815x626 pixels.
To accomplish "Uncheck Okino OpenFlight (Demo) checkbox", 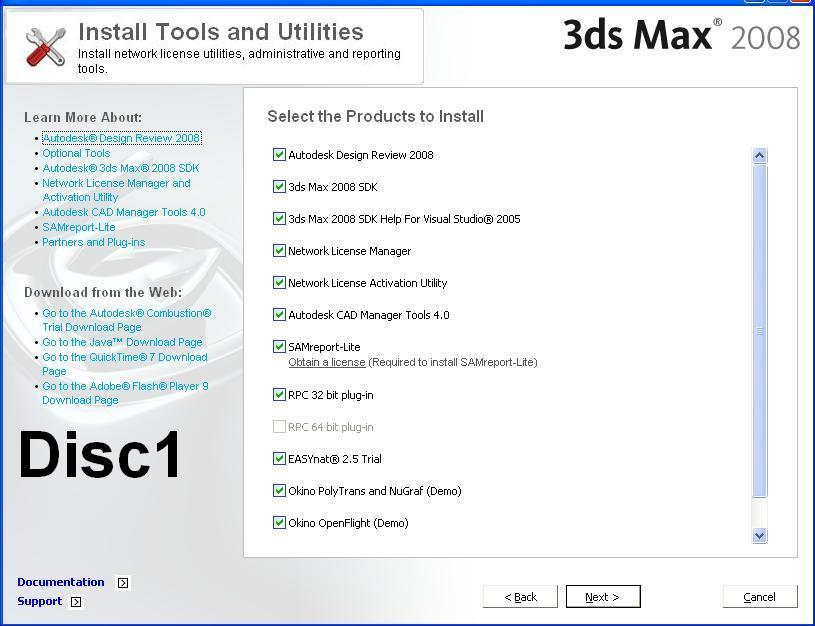I will pyautogui.click(x=279, y=523).
